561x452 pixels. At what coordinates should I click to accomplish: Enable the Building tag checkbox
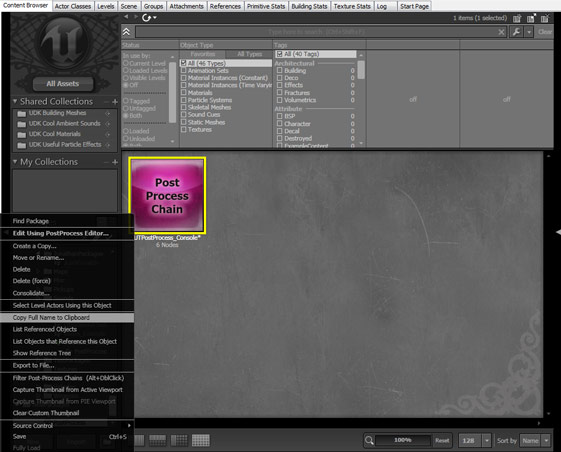click(279, 71)
